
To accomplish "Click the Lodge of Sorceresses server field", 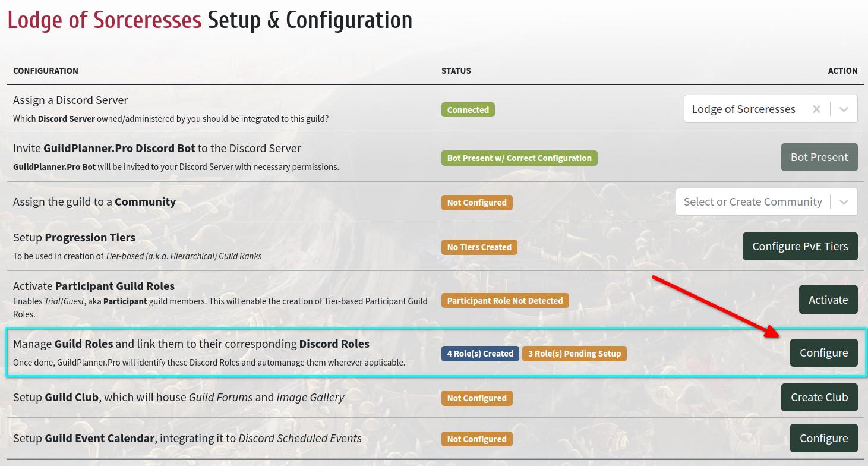I will [x=771, y=109].
